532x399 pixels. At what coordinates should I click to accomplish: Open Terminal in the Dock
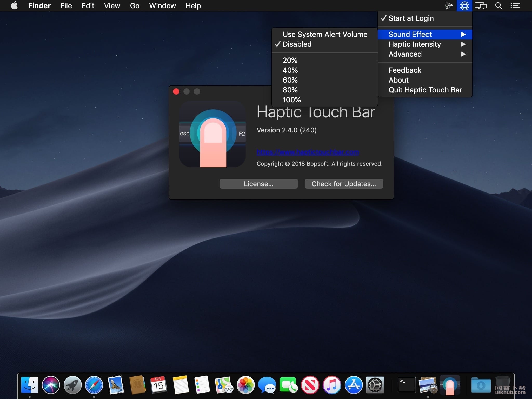(407, 385)
